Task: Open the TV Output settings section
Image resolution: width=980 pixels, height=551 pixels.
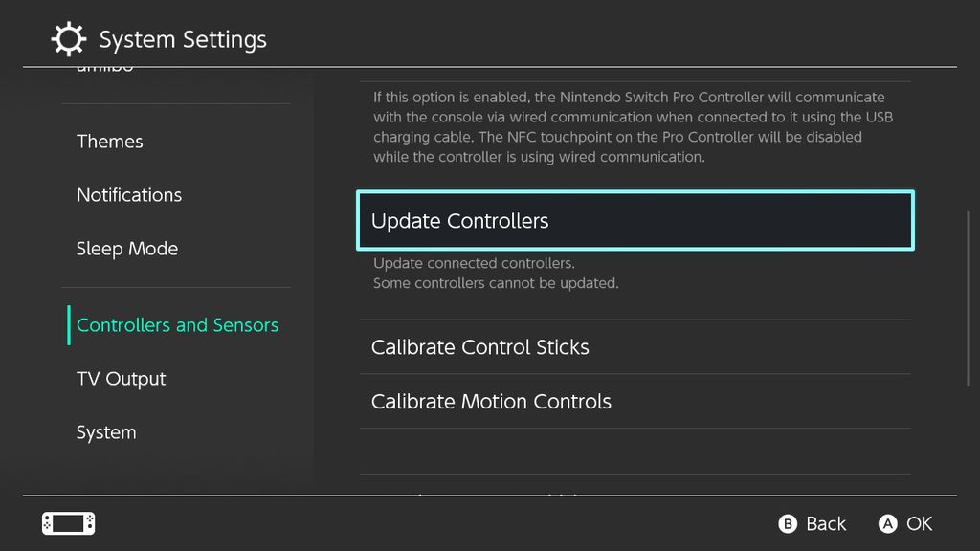Action: pyautogui.click(x=121, y=378)
